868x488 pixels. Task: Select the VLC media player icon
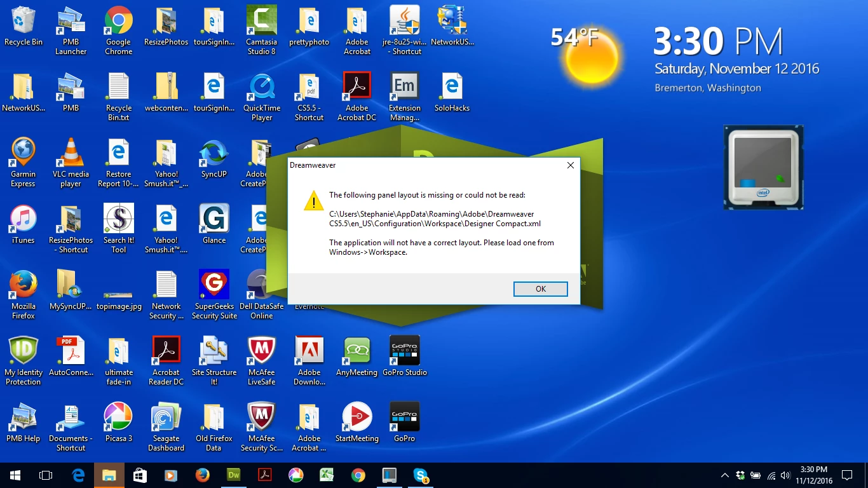(x=71, y=163)
